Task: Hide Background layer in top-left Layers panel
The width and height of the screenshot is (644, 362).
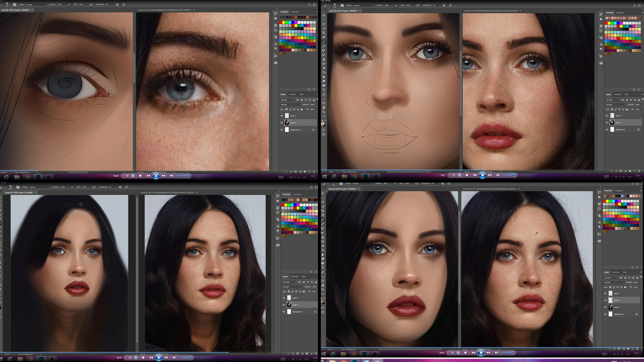Action: point(282,130)
